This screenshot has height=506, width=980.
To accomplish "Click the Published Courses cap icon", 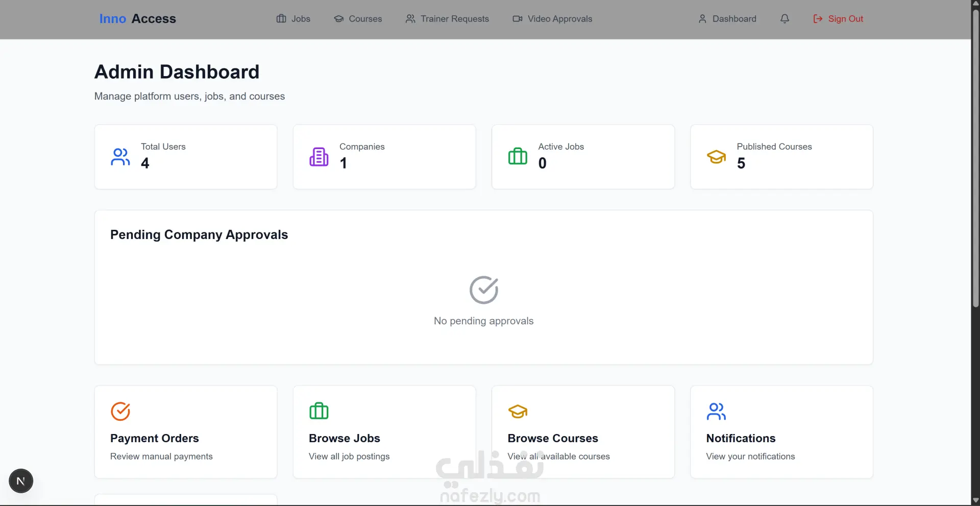I will [x=716, y=157].
